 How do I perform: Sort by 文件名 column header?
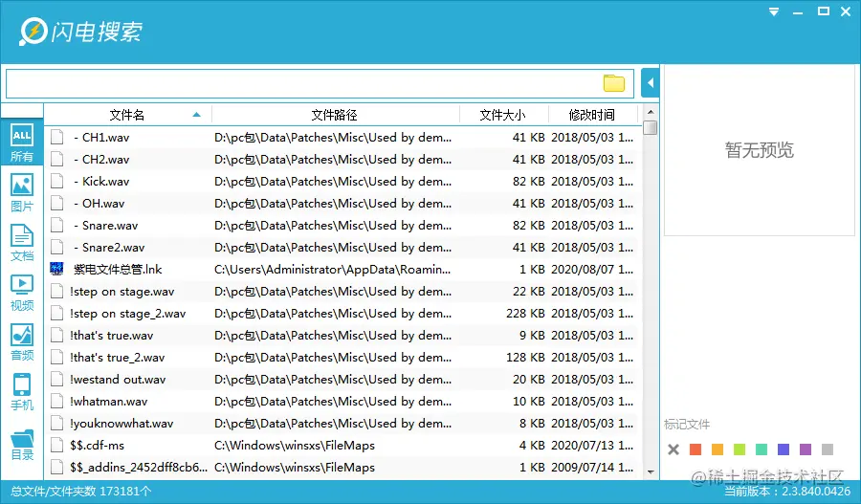[x=127, y=115]
